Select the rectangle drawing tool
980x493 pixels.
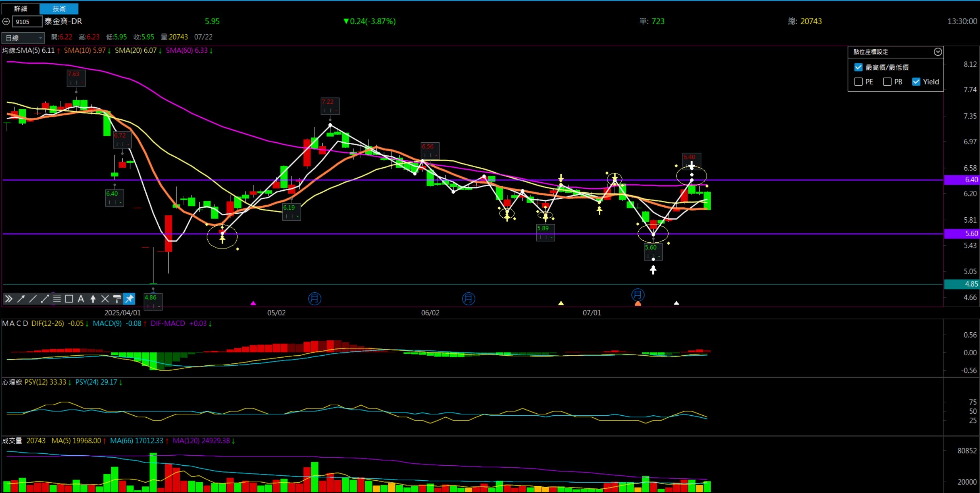pyautogui.click(x=69, y=299)
